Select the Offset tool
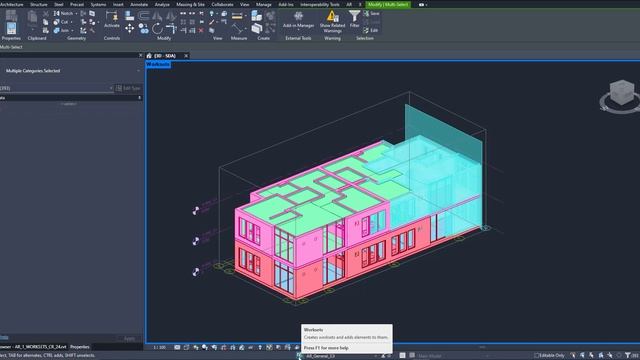 tap(144, 16)
